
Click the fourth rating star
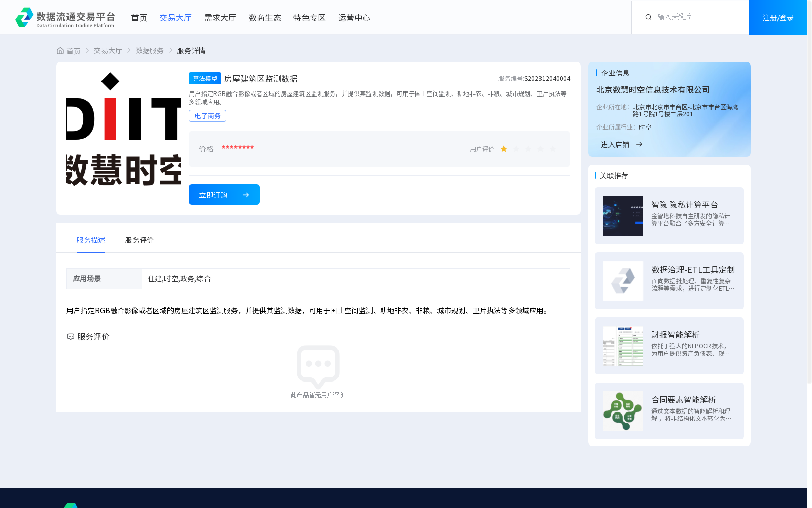pos(540,149)
